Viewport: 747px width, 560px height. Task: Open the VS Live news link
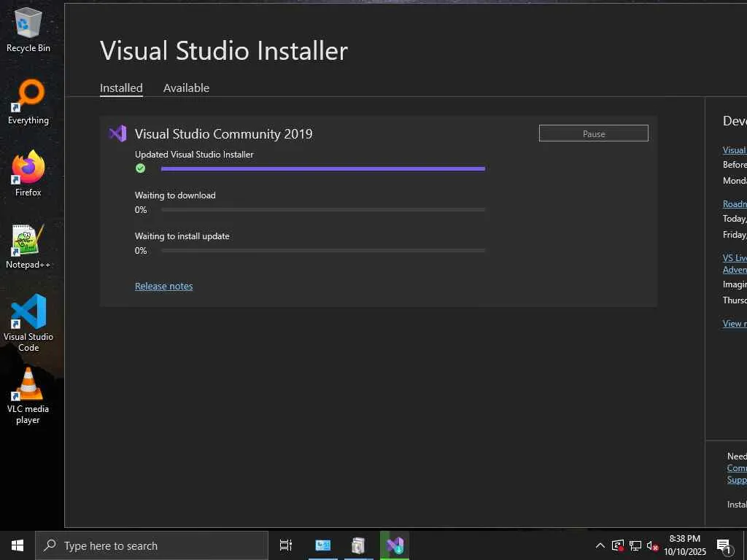click(735, 263)
